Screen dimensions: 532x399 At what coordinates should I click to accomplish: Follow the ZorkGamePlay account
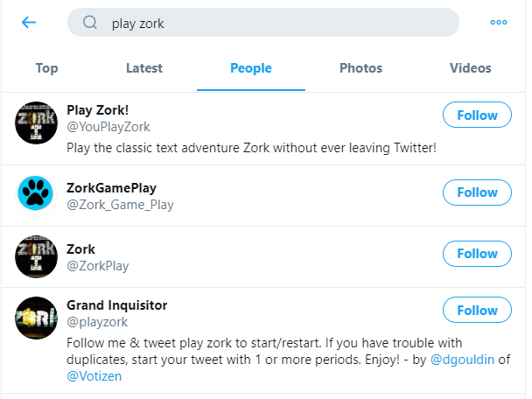point(477,192)
